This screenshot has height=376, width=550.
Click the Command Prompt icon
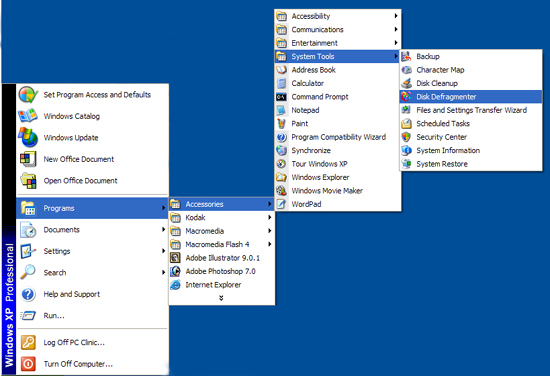[281, 97]
